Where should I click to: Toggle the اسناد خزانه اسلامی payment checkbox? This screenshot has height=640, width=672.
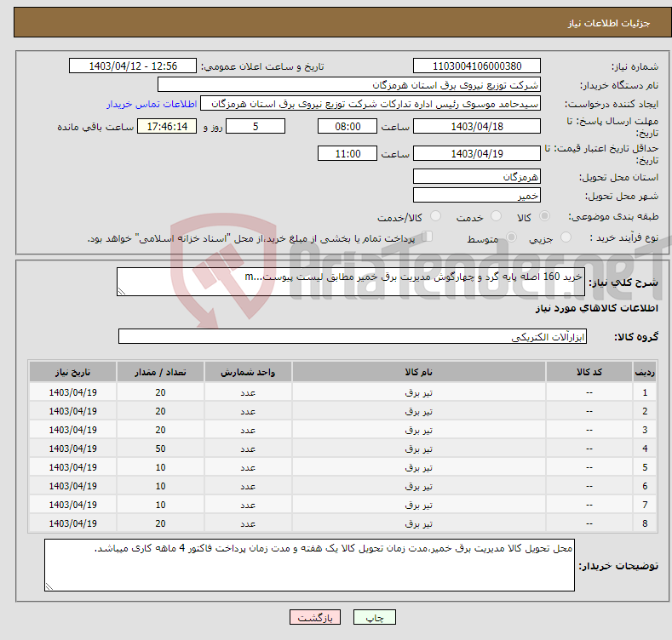[x=428, y=237]
